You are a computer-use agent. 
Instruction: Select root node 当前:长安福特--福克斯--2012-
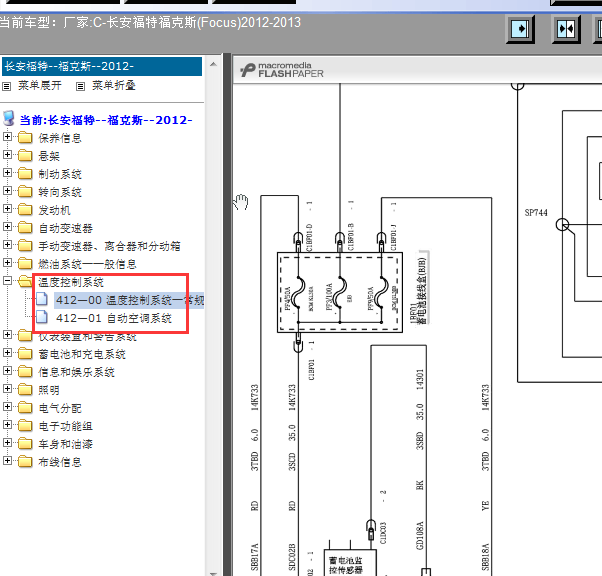pyautogui.click(x=106, y=120)
